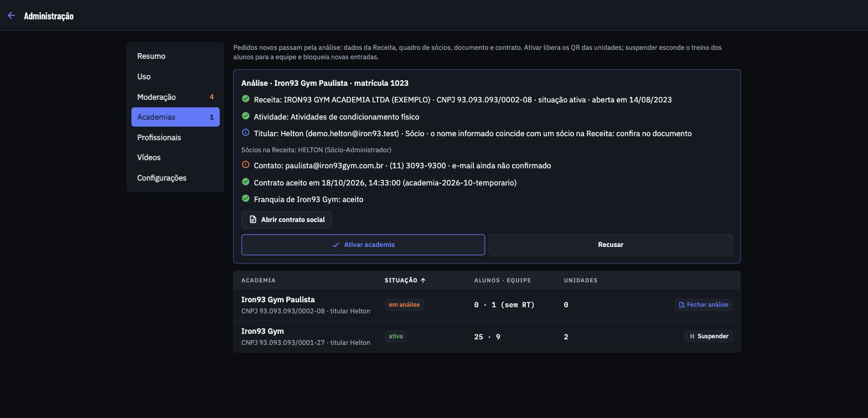Screen dimensions: 868x418
Task: Open the contrato social document
Action: (x=287, y=220)
